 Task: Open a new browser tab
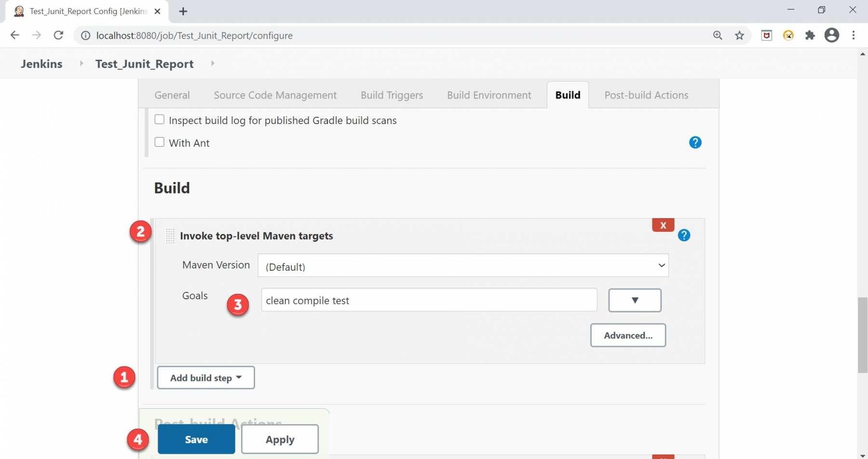click(x=183, y=11)
